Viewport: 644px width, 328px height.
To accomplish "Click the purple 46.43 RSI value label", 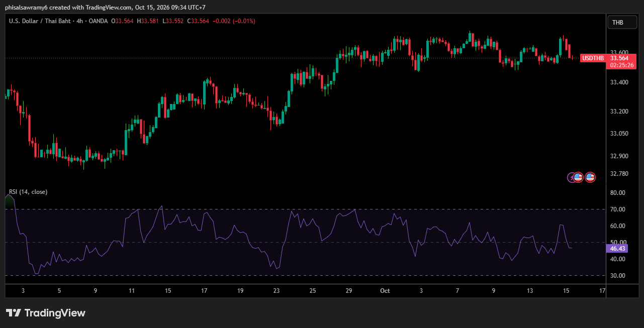I will (x=617, y=248).
